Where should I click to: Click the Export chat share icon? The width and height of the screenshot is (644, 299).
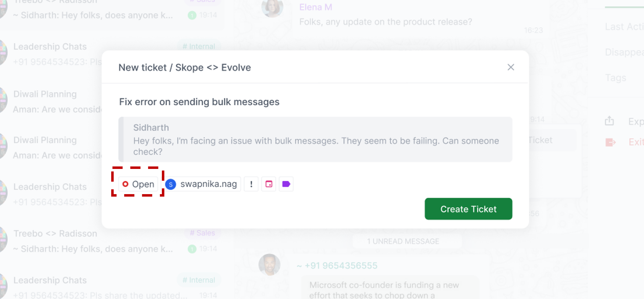click(609, 121)
